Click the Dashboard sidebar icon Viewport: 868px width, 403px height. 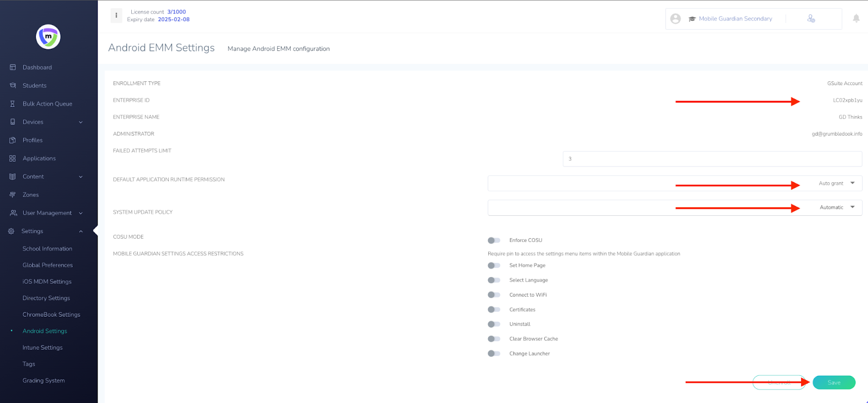[x=12, y=67]
